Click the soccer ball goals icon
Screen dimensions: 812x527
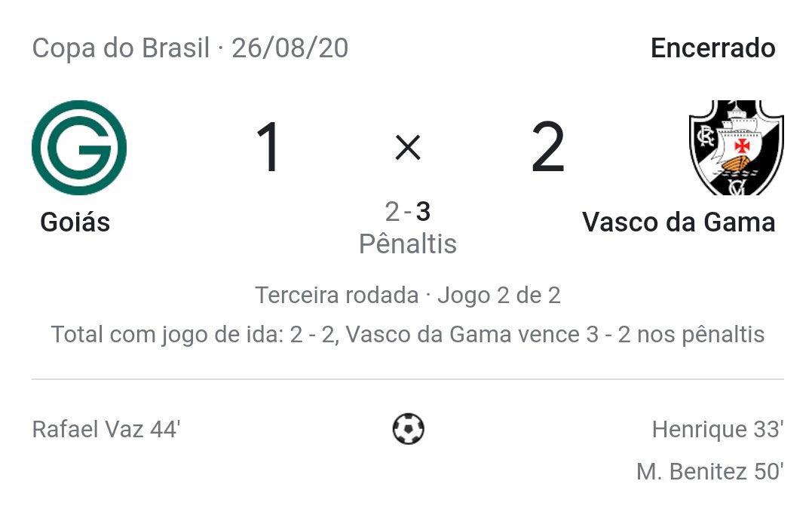[x=408, y=430]
